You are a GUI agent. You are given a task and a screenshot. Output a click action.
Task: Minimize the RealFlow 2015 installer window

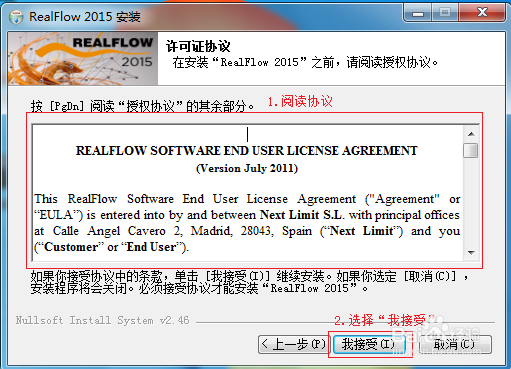(418, 13)
